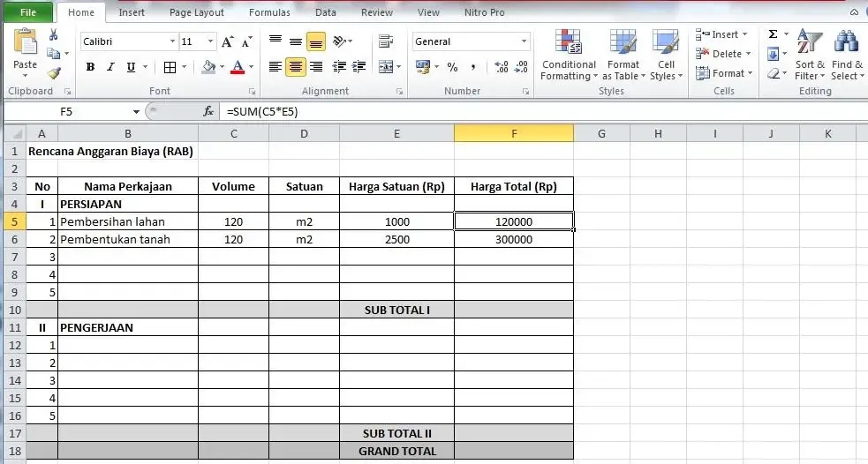
Task: Switch to the Formulas tab
Action: coord(268,12)
